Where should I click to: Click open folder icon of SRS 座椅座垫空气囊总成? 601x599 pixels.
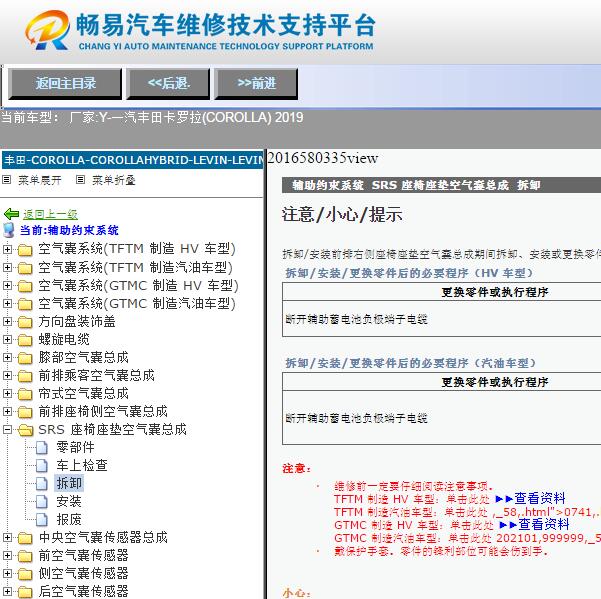pos(25,430)
